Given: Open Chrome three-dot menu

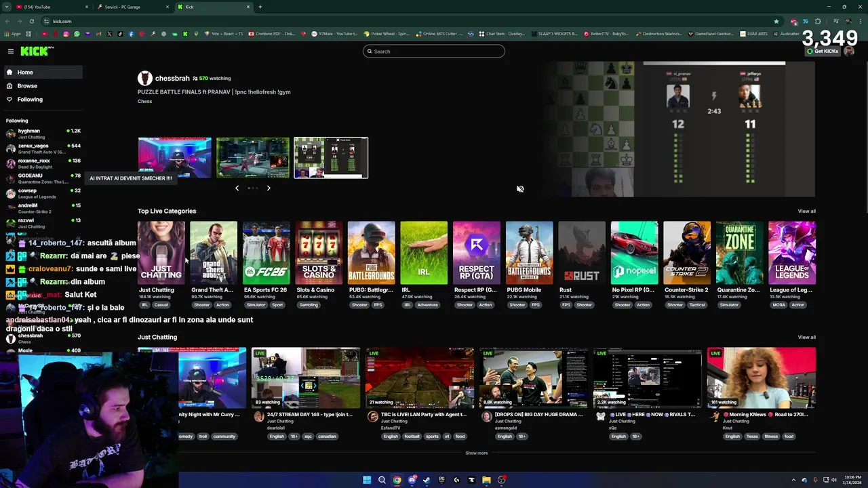Looking at the screenshot, I should tap(861, 21).
